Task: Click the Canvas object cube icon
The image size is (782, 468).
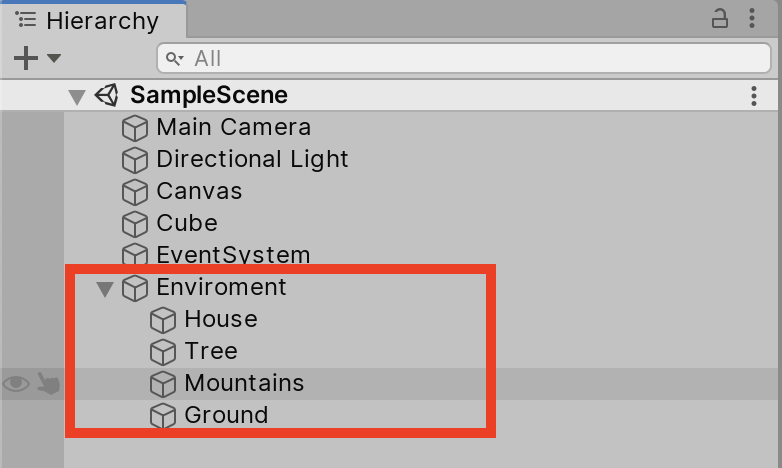Action: point(134,192)
